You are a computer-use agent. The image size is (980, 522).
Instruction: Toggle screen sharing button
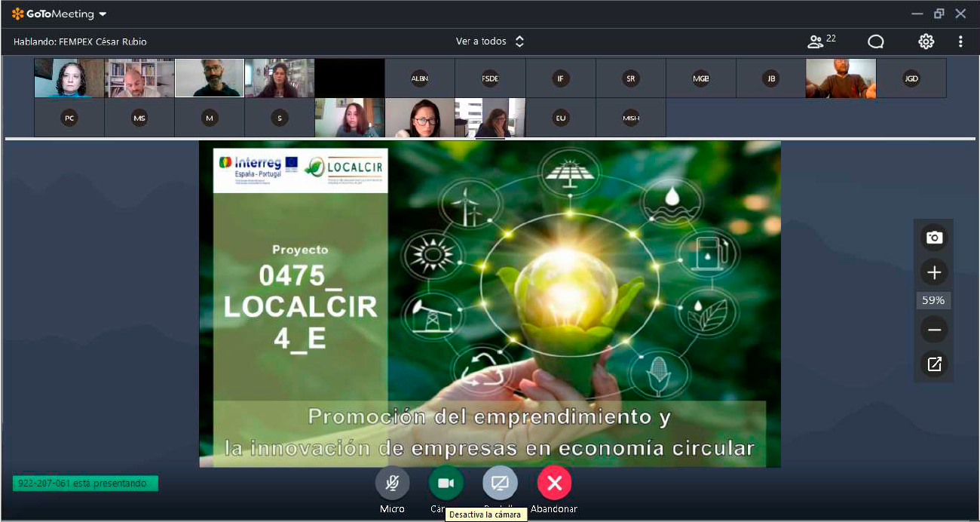click(500, 483)
